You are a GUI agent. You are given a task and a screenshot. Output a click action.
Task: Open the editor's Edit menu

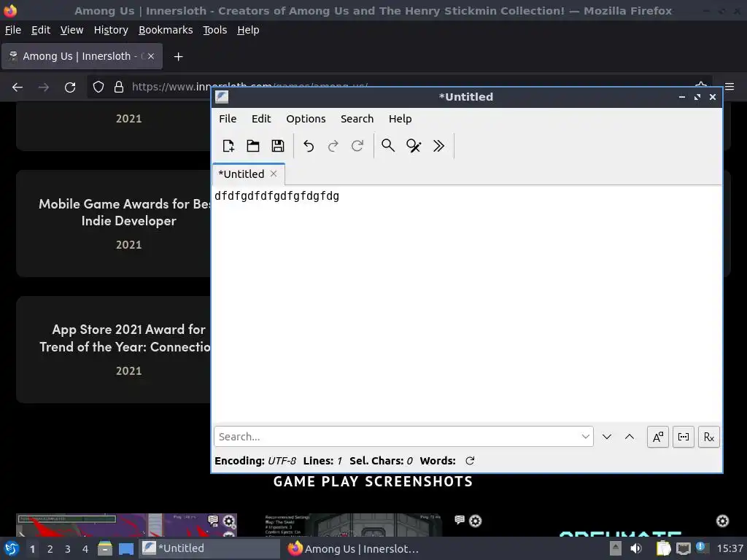(x=261, y=119)
